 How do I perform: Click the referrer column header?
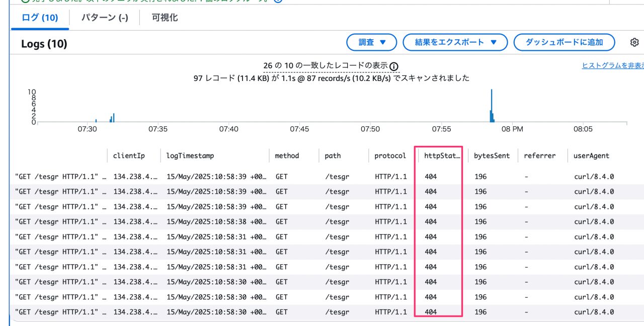[x=539, y=156]
